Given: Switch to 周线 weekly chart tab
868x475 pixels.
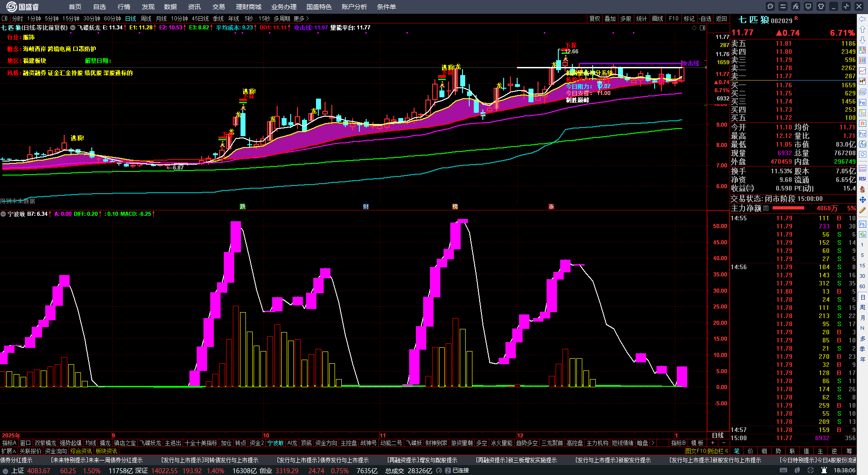Looking at the screenshot, I should click(x=146, y=19).
